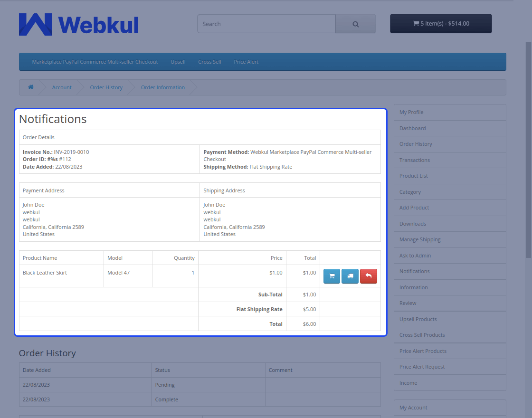Open Ask to Admin in sidebar
The width and height of the screenshot is (532, 418).
(x=450, y=256)
